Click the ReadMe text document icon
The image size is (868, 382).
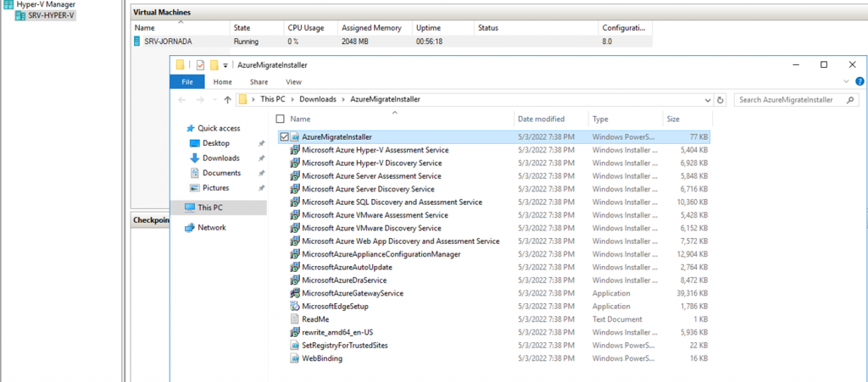(296, 319)
